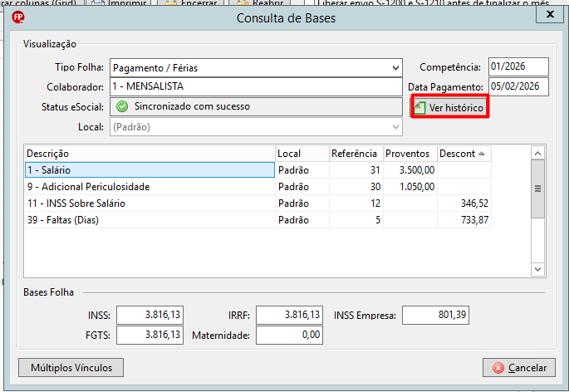Close the Consulta de Bases dialog
569x392 pixels.
[550, 14]
